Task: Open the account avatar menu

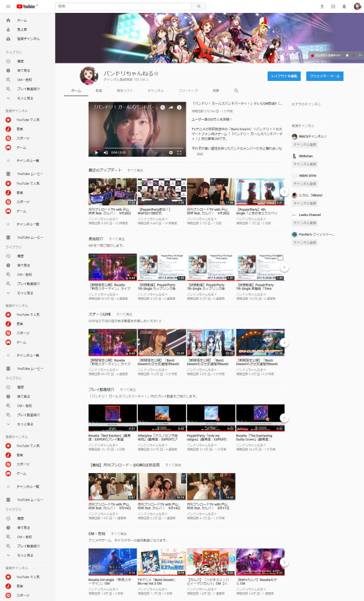Action: [x=357, y=6]
